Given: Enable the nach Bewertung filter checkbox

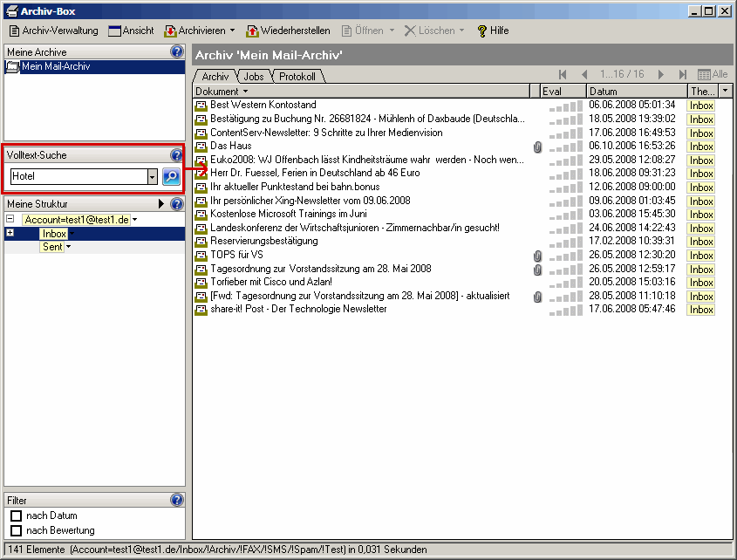Looking at the screenshot, I should (x=16, y=530).
